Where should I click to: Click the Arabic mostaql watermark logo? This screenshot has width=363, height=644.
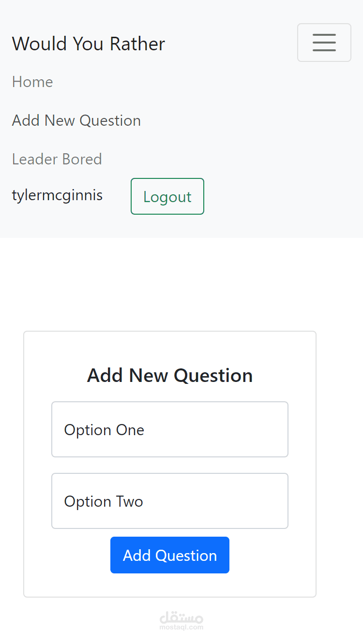pos(181,617)
